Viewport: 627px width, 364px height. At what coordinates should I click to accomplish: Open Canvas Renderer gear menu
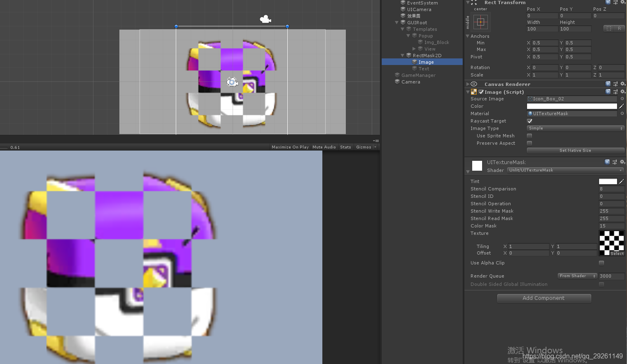coord(623,84)
